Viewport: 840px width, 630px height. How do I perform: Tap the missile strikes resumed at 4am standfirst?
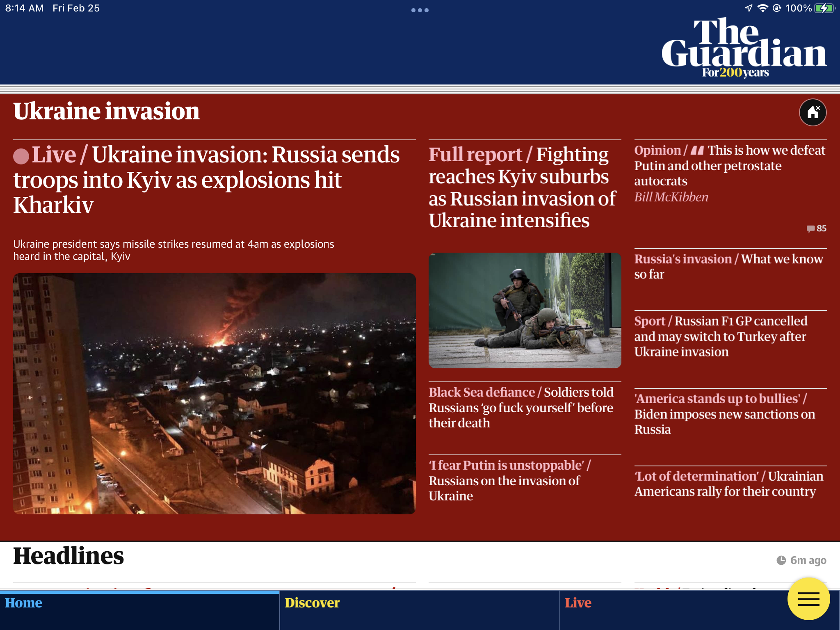(x=173, y=250)
